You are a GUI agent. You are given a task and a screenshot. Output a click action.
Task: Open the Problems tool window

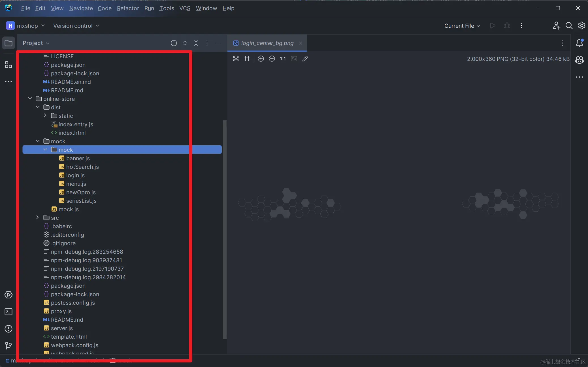point(8,329)
